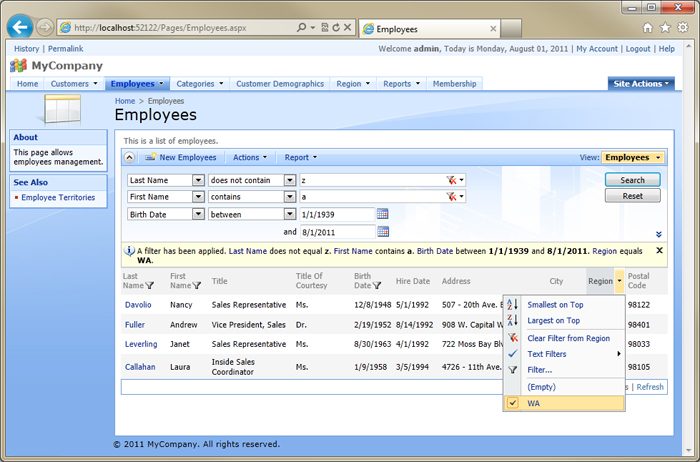Expand the Site Actions menu
The width and height of the screenshot is (700, 462).
[x=641, y=83]
